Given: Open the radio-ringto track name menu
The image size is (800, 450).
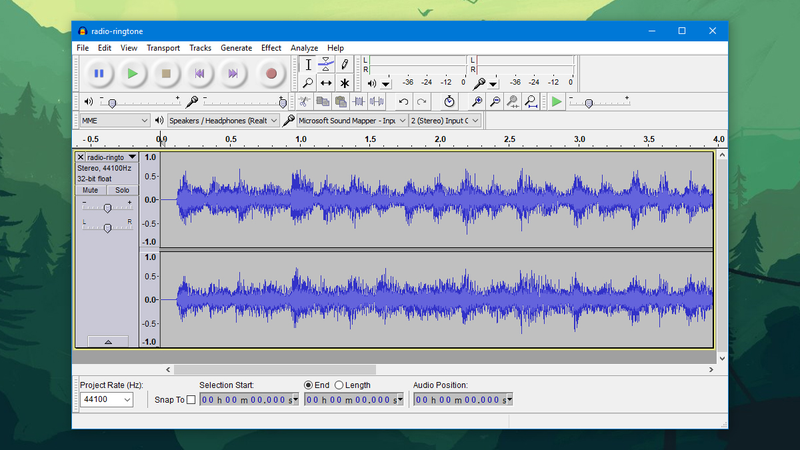Looking at the screenshot, I should [112, 157].
